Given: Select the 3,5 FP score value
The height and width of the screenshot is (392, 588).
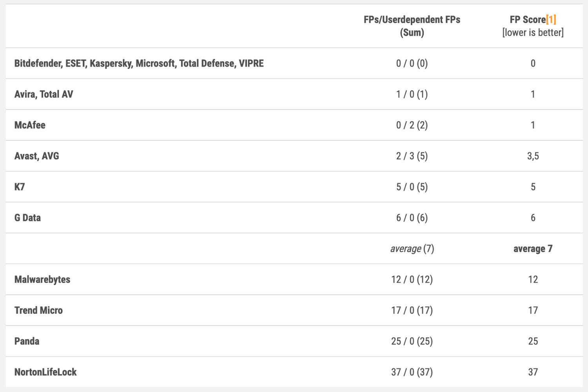Looking at the screenshot, I should [533, 156].
